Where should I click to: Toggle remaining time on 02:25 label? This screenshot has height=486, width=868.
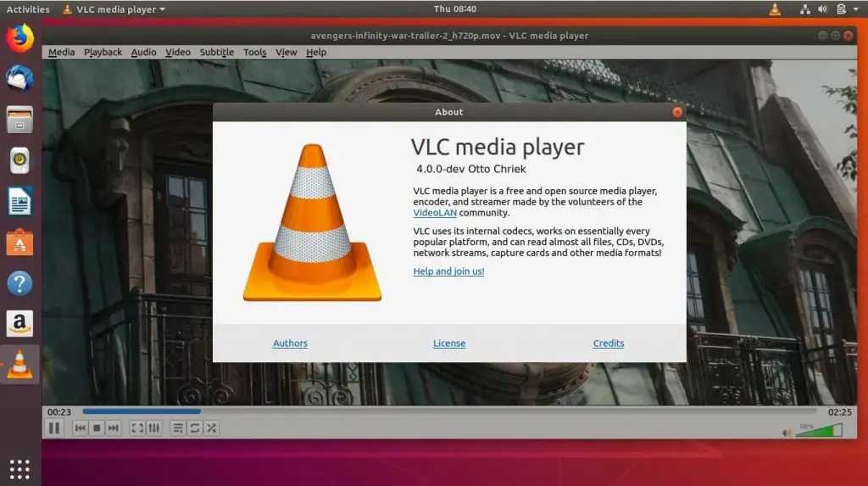[839, 411]
